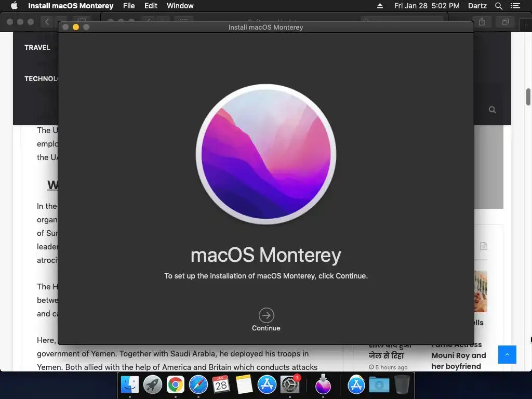Click the 'macOS Monterey' heading text
The image size is (532, 399).
point(266,255)
